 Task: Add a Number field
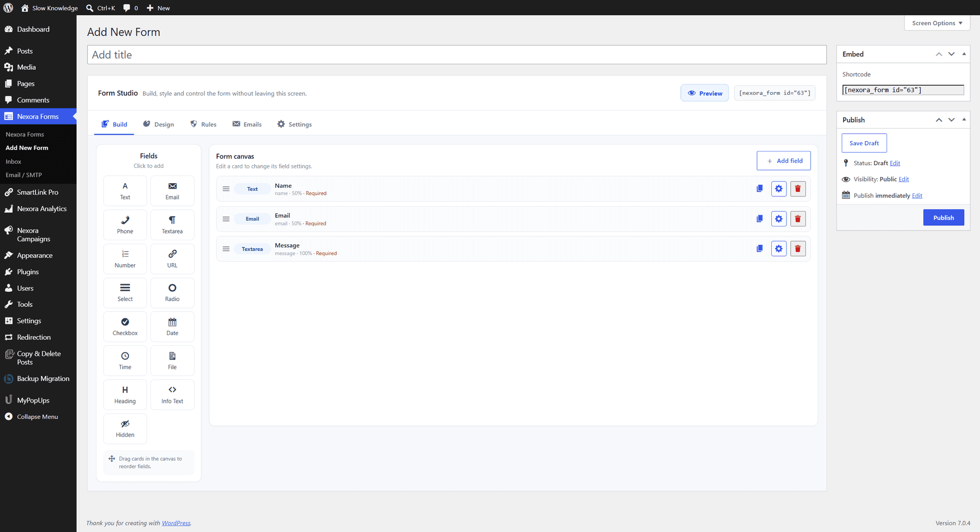(x=125, y=259)
